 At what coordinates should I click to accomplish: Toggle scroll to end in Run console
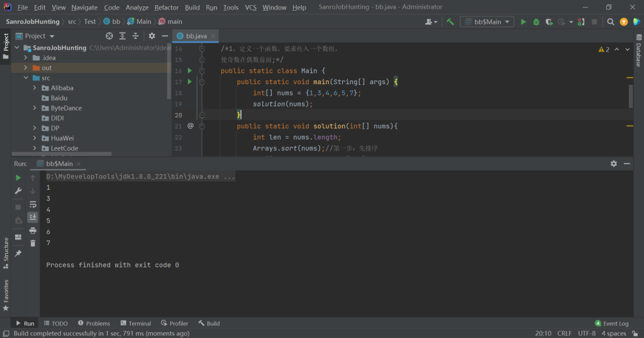tap(33, 217)
